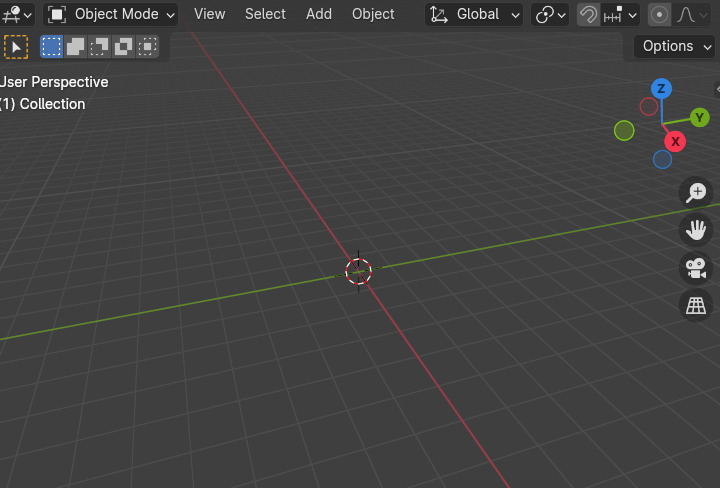Viewport: 720px width, 488px height.
Task: Click the Y axis on gizmo
Action: (699, 118)
